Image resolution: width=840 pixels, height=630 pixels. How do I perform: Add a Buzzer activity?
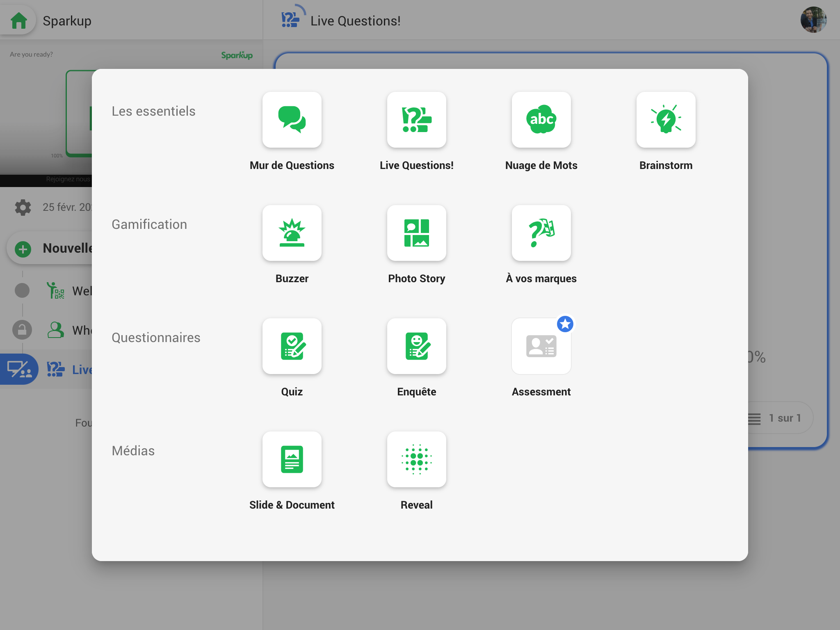(292, 233)
